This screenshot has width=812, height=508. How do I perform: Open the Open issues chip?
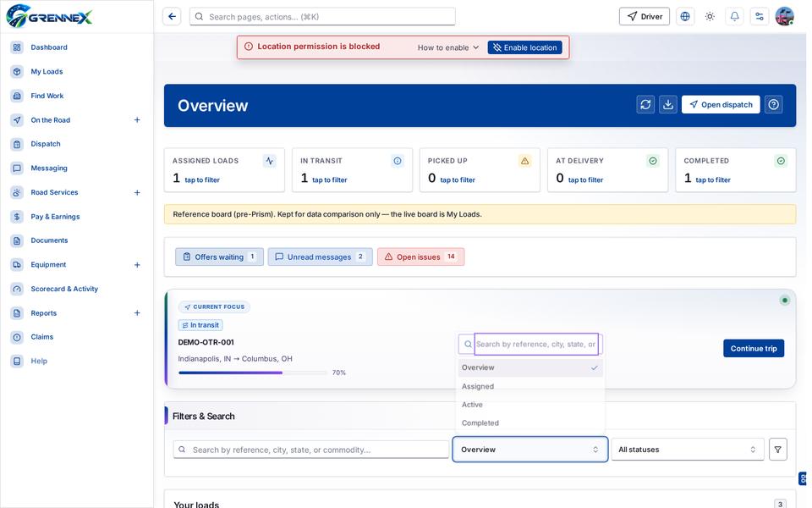coord(420,257)
